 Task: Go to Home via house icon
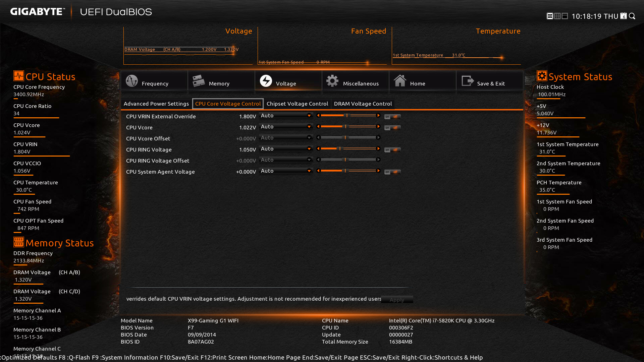(x=400, y=81)
